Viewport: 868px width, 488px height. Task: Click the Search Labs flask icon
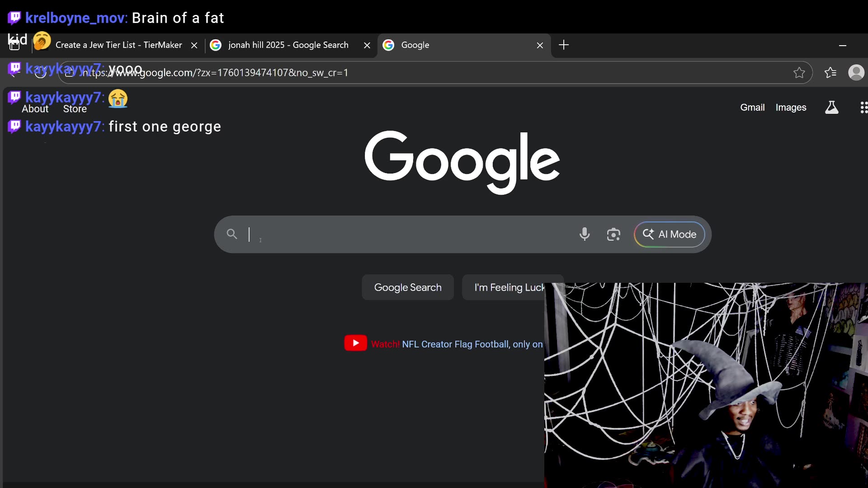pyautogui.click(x=831, y=108)
